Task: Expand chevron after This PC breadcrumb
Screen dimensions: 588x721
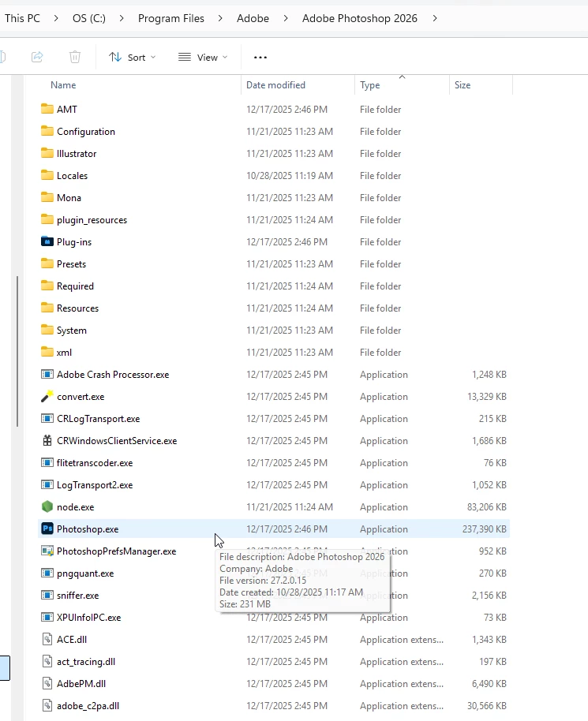Action: tap(56, 18)
